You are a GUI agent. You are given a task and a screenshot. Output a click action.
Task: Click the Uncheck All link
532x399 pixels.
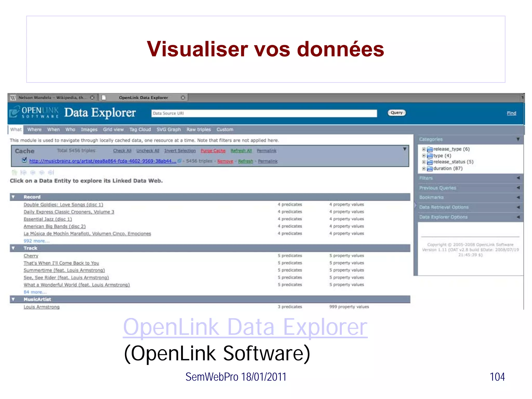pos(148,151)
